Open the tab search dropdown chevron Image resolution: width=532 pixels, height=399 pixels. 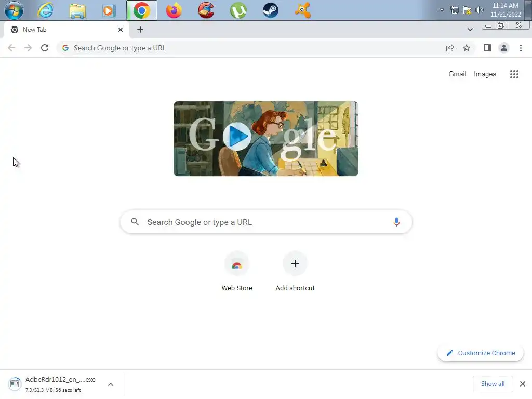(470, 30)
